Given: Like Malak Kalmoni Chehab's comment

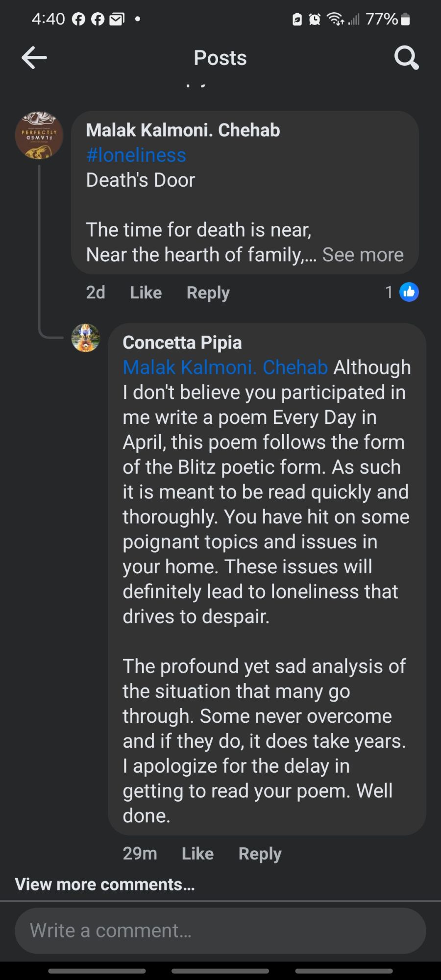Looking at the screenshot, I should pyautogui.click(x=146, y=293).
